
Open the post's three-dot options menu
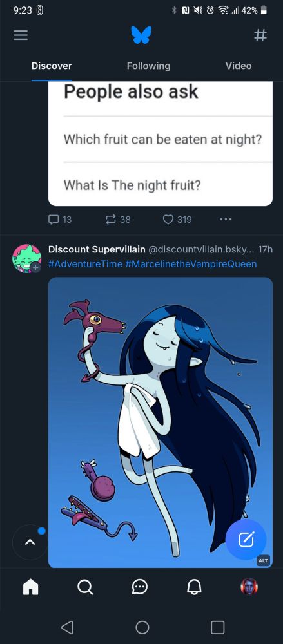tap(226, 220)
